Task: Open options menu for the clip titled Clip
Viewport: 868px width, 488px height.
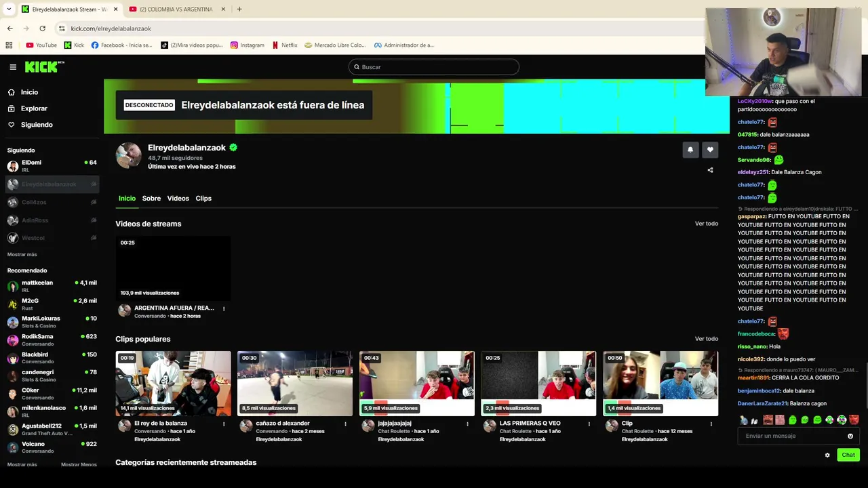Action: pyautogui.click(x=711, y=424)
